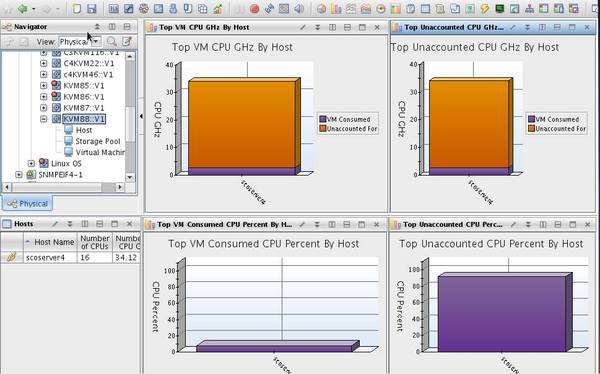Click the Save workspace floppy icon
This screenshot has width=600, height=374.
coord(91,8)
